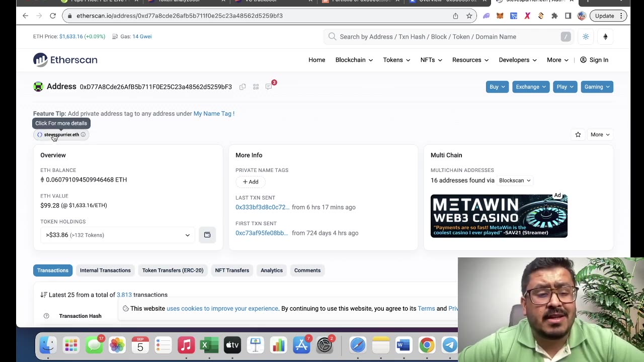Expand the Developers menu
The width and height of the screenshot is (644, 362).
pos(518,60)
